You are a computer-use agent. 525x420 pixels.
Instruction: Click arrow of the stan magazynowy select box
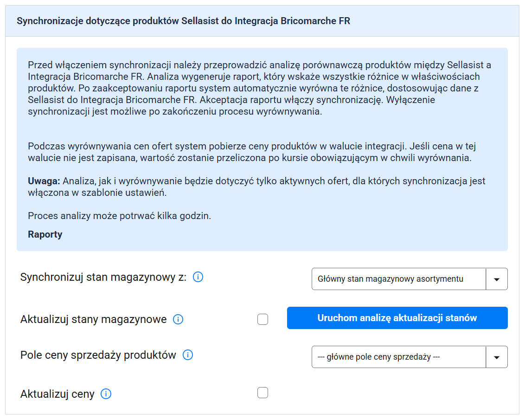[497, 279]
